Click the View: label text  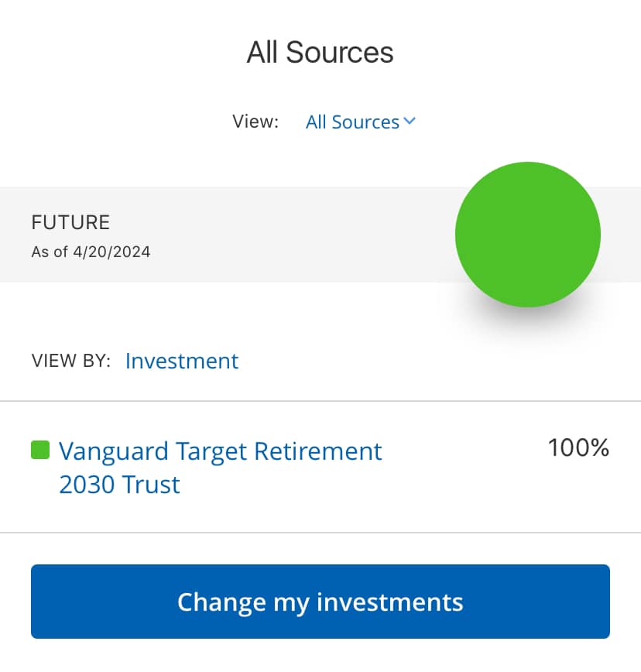coord(255,122)
